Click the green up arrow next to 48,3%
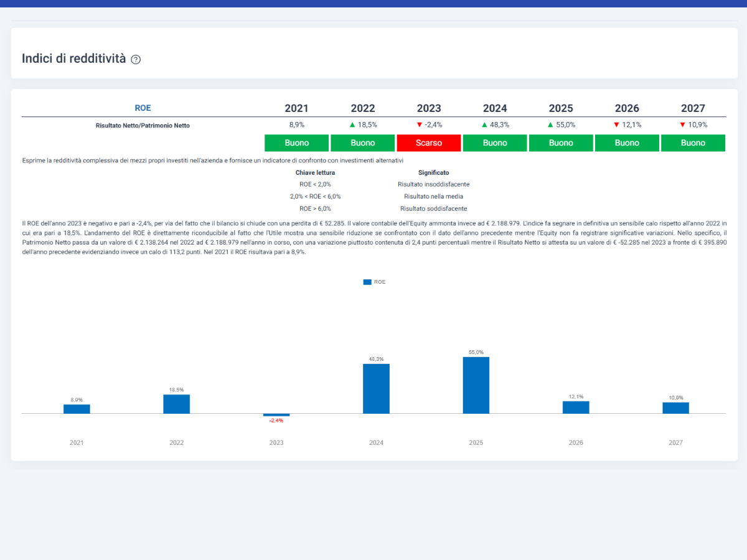 pos(484,124)
